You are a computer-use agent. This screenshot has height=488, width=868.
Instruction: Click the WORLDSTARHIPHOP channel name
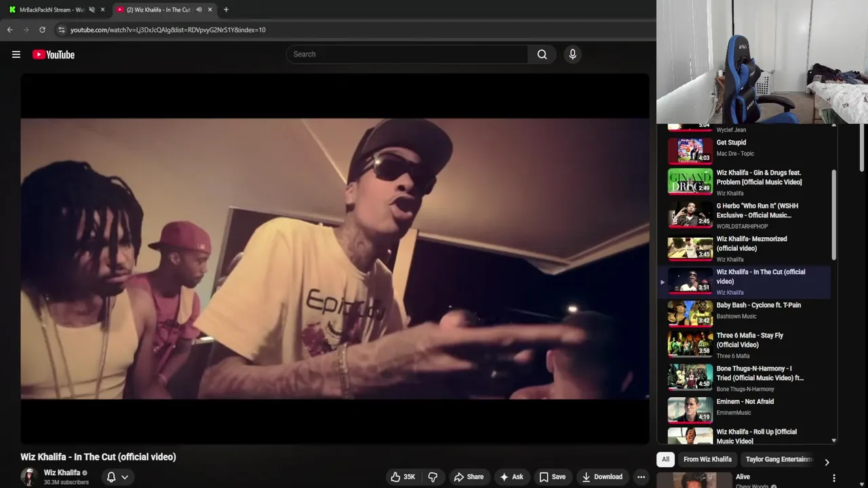click(x=743, y=226)
